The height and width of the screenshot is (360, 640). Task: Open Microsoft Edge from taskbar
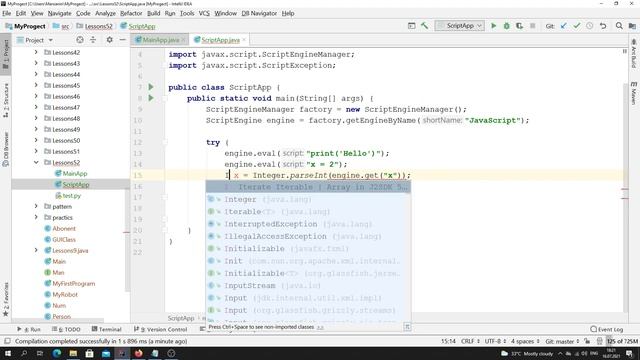coord(57,353)
